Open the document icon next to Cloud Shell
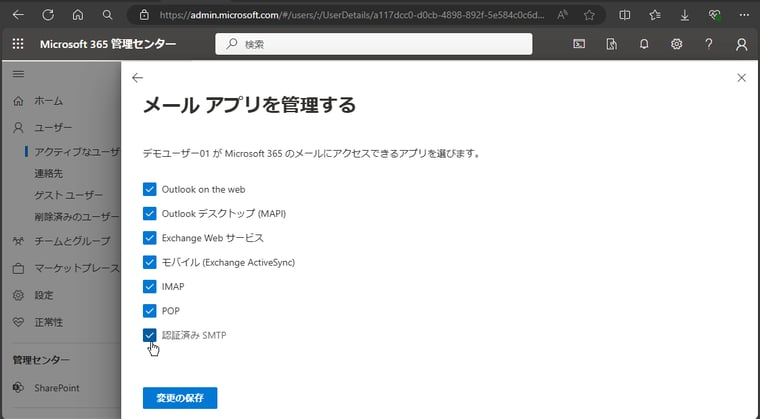This screenshot has height=419, width=760. (612, 44)
